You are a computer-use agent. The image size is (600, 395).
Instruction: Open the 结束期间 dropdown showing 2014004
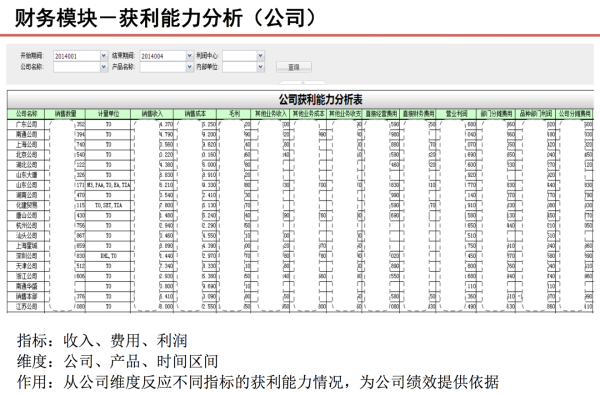click(190, 56)
